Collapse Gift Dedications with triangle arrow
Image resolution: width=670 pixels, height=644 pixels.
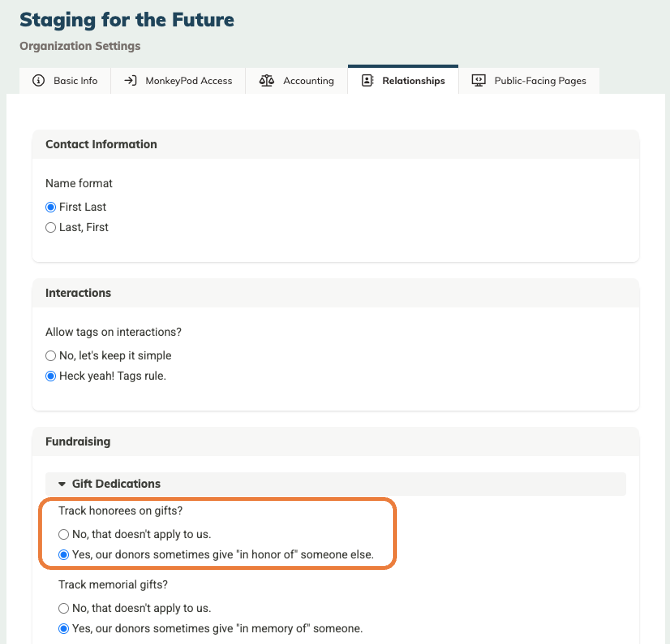(x=62, y=484)
